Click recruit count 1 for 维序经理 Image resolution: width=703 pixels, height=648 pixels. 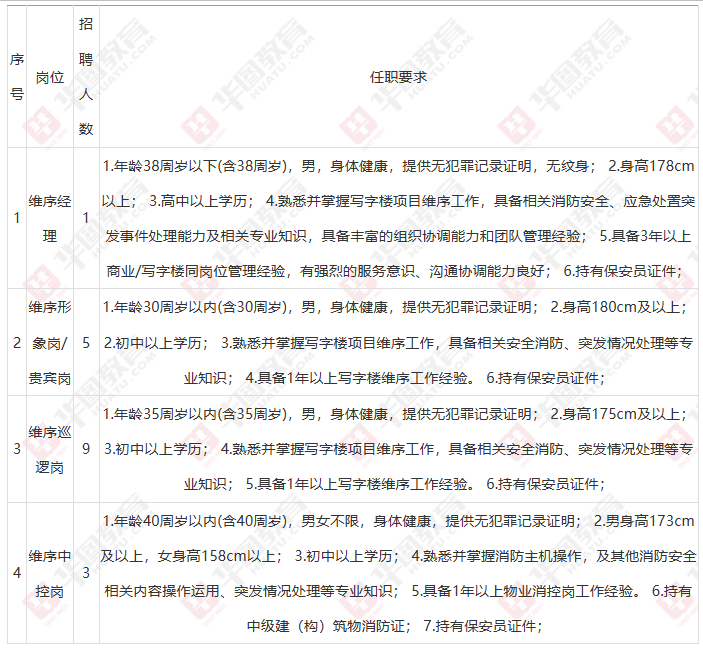pyautogui.click(x=86, y=218)
